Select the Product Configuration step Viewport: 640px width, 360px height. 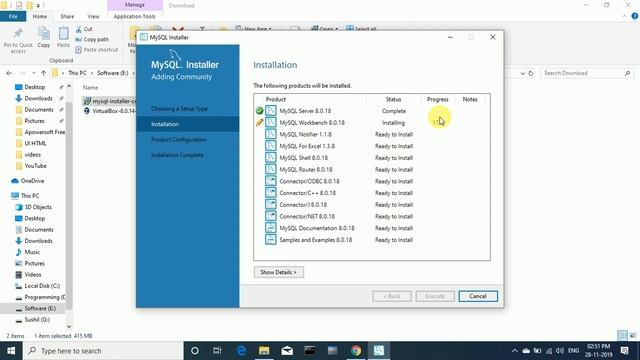(x=178, y=140)
